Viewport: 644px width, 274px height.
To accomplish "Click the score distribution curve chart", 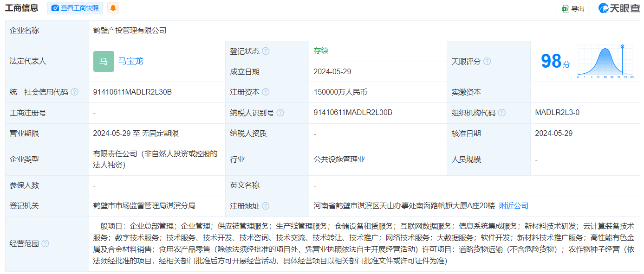I will tap(606, 62).
